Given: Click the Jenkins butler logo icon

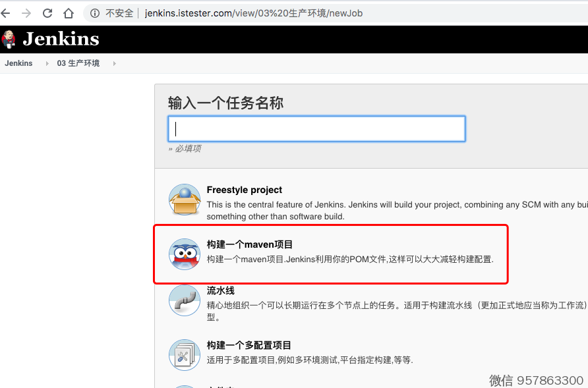Looking at the screenshot, I should [x=9, y=40].
